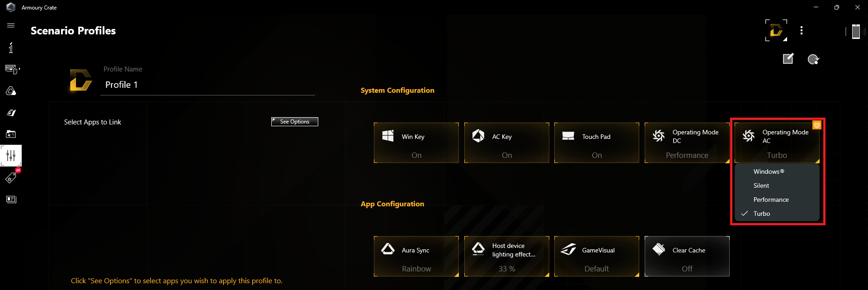This screenshot has width=868, height=290.
Task: Select the Scenario Profiles sliders icon
Action: click(x=11, y=156)
